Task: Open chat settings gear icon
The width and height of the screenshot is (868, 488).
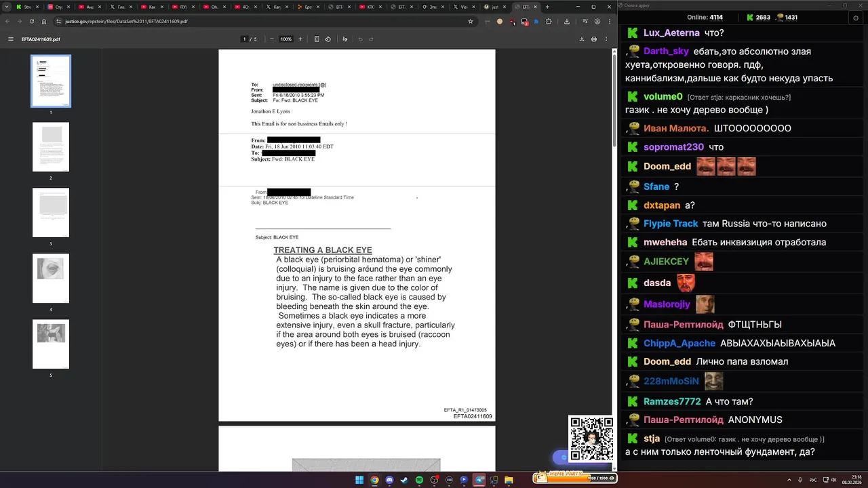Action: 856,18
